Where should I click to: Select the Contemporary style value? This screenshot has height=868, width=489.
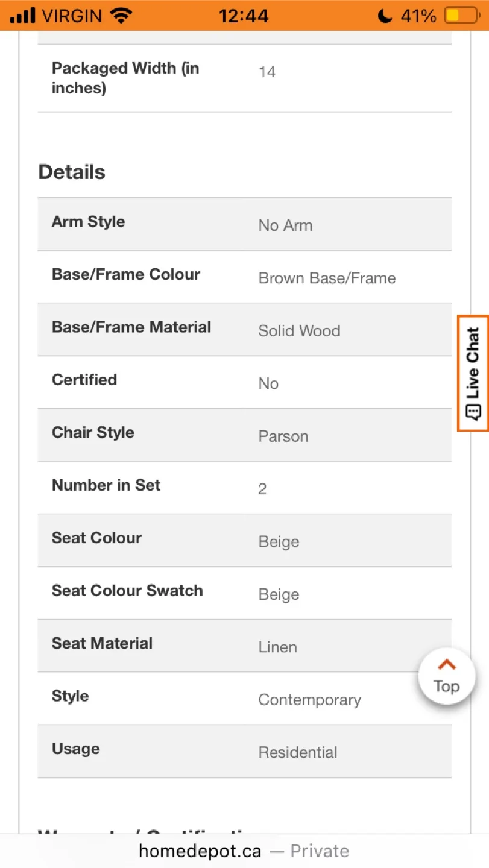(x=309, y=700)
